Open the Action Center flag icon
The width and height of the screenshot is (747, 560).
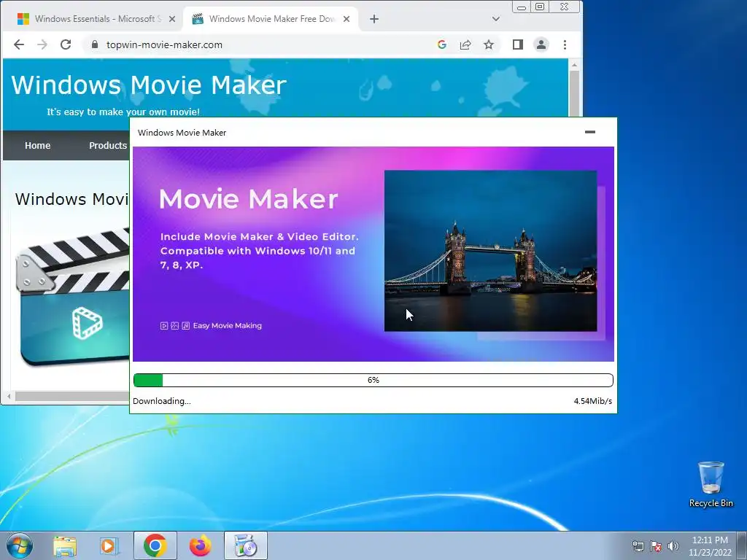[x=656, y=546]
